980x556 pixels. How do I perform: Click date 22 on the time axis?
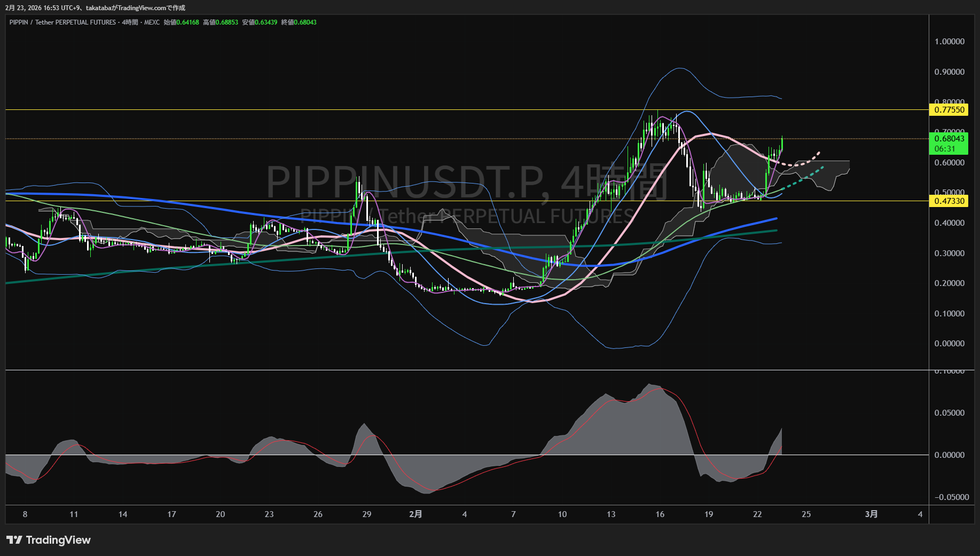coord(757,514)
